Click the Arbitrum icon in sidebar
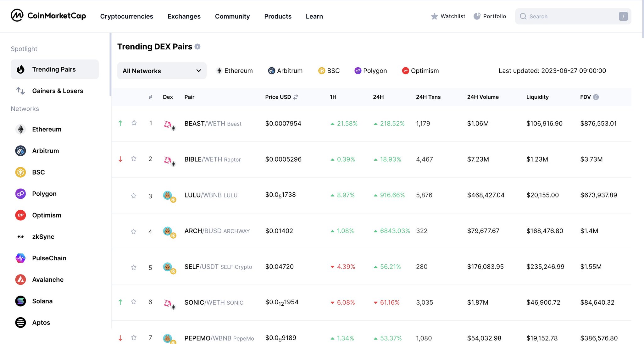The image size is (644, 344). pyautogui.click(x=21, y=151)
